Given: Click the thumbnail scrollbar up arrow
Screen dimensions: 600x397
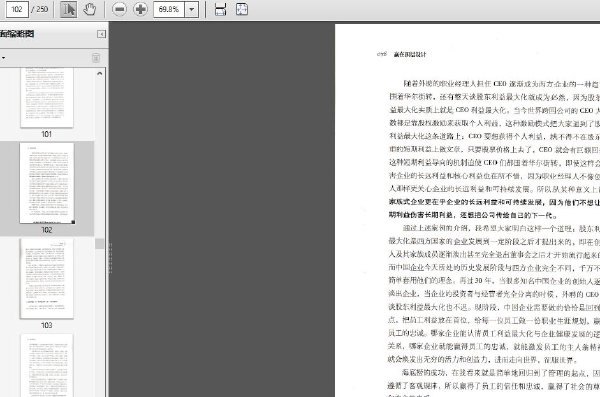Looking at the screenshot, I should coord(100,73).
